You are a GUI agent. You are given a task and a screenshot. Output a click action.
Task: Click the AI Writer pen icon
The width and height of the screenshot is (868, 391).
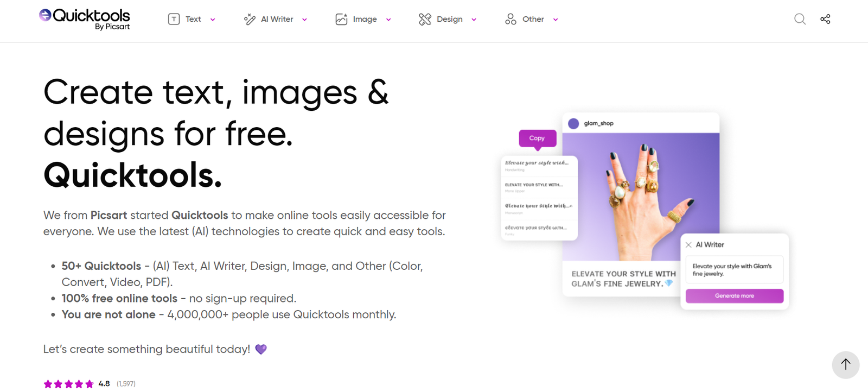click(x=250, y=20)
